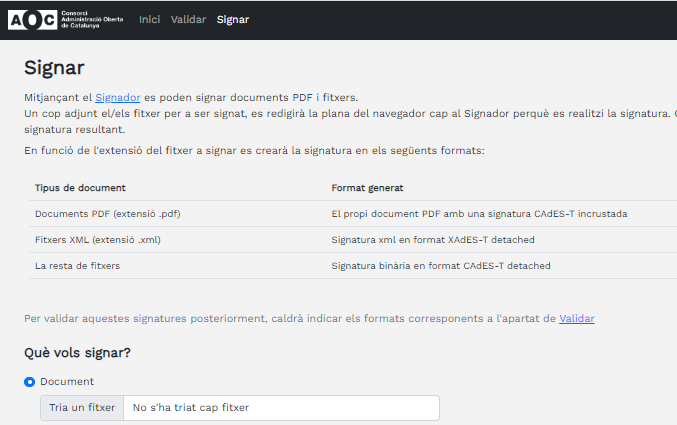Viewport: 677px width, 425px height.
Task: Click the Format generat column header
Action: tap(367, 188)
